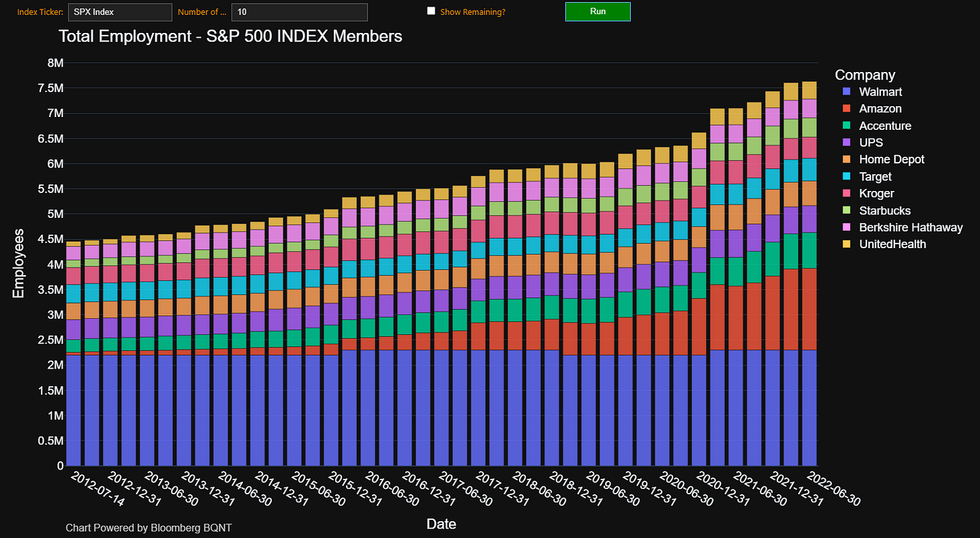The width and height of the screenshot is (980, 538).
Task: Click Starbucks legend color square
Action: [x=847, y=210]
